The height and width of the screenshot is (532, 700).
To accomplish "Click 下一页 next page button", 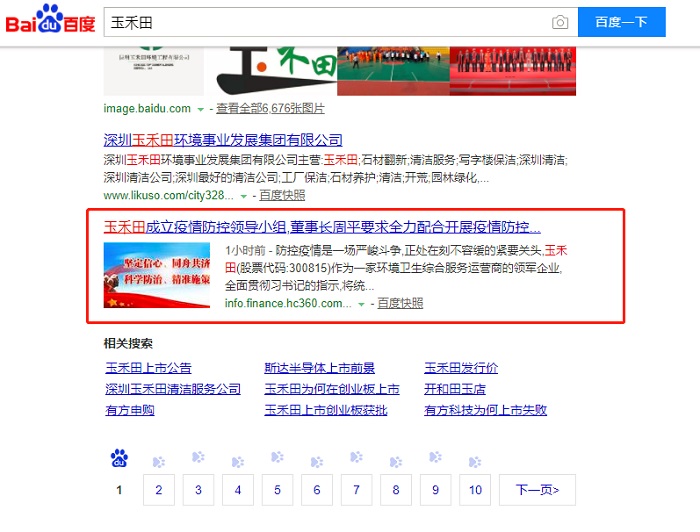I will tap(538, 490).
